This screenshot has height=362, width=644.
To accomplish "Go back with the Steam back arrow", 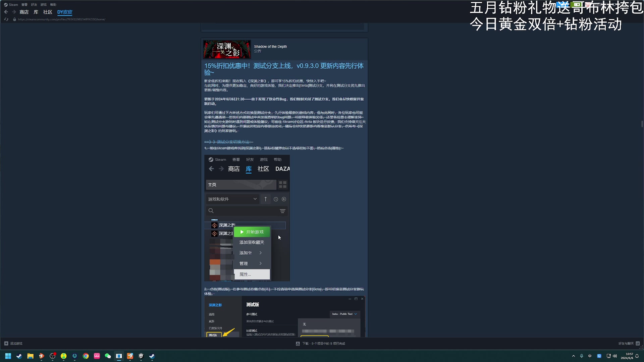I will click(x=6, y=12).
